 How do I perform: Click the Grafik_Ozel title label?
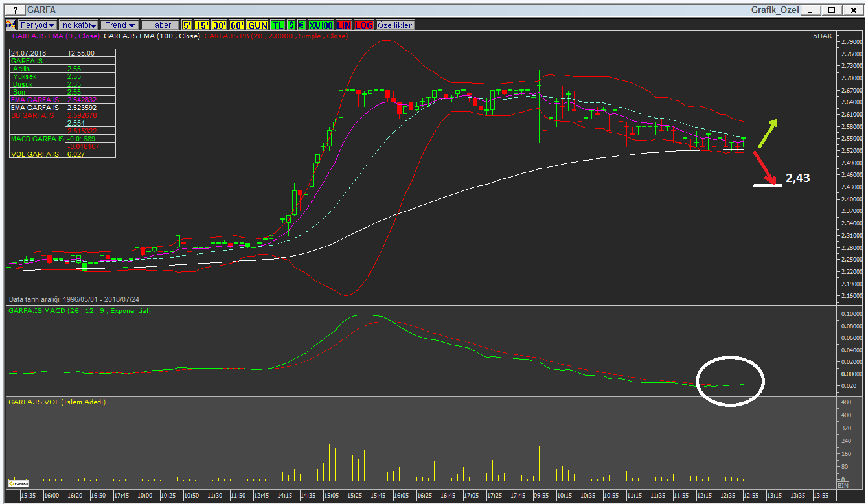pyautogui.click(x=775, y=10)
